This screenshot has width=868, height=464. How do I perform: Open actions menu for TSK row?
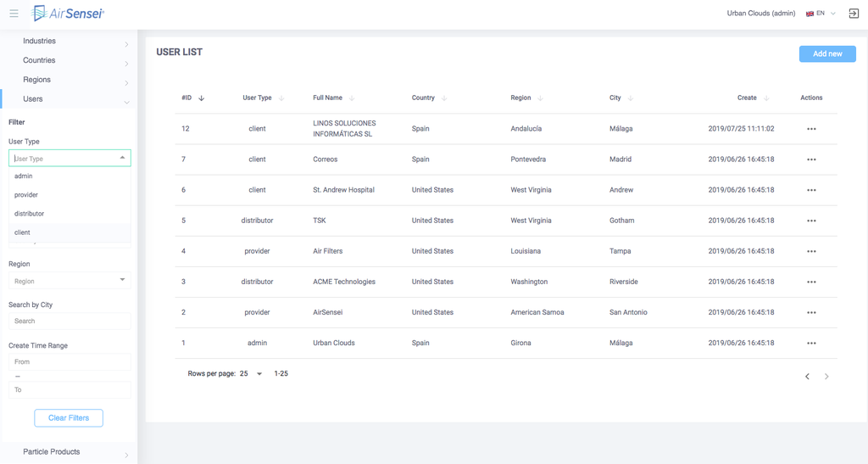click(x=811, y=221)
